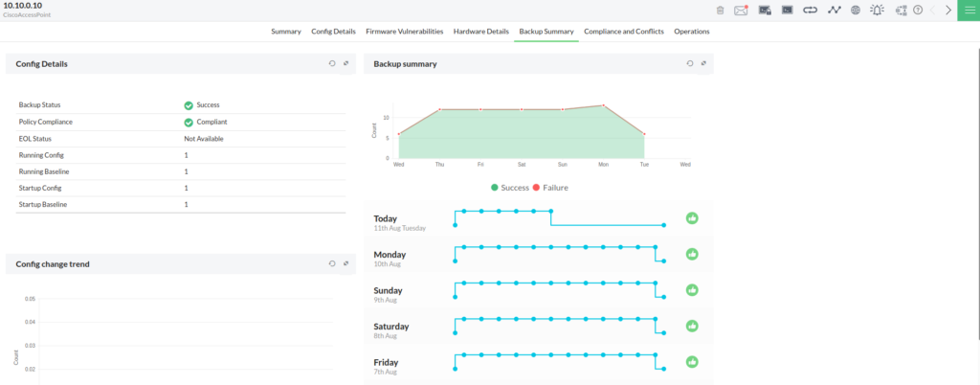The image size is (980, 385).
Task: Expand the Config Details panel
Action: point(345,64)
